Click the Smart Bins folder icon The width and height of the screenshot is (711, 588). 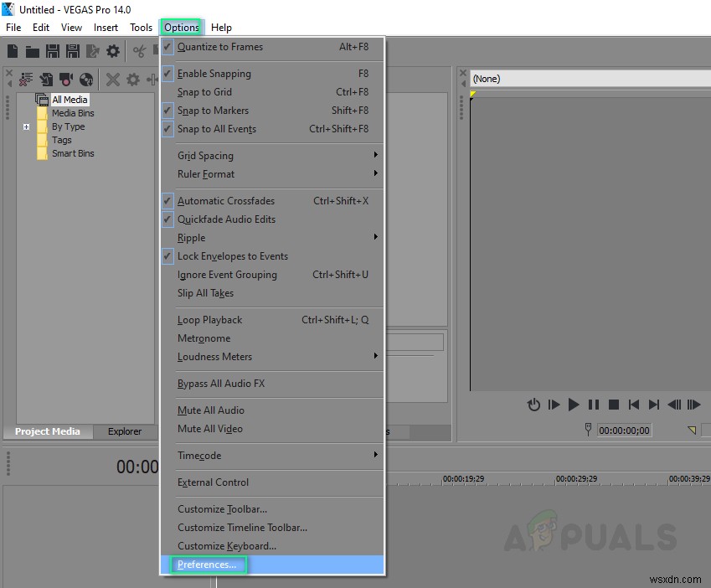[42, 153]
